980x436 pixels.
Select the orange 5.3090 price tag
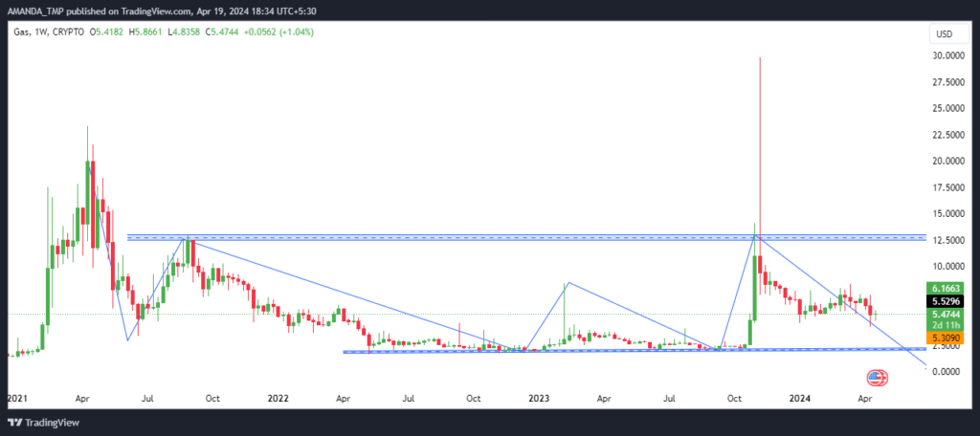tap(946, 338)
